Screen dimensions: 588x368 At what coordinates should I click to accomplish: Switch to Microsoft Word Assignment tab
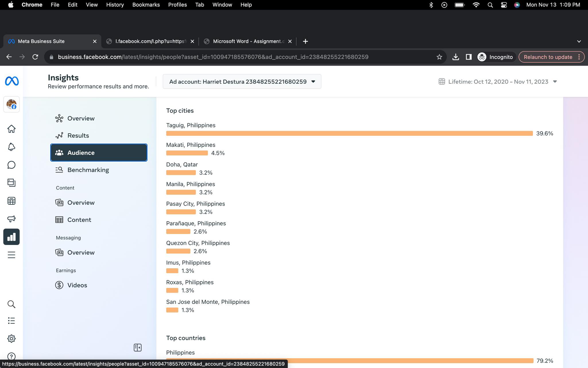248,41
